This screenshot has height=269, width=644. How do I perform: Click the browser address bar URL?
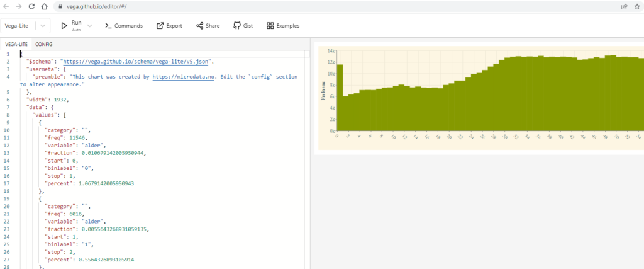tap(101, 6)
